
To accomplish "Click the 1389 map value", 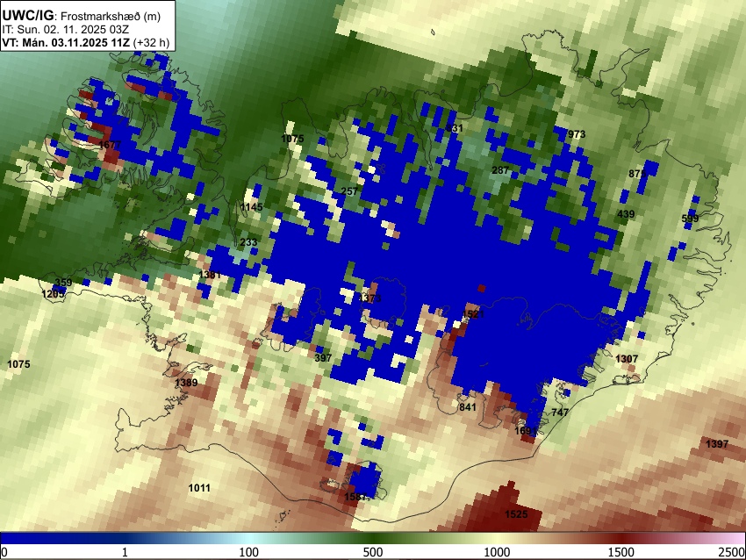I will [186, 383].
